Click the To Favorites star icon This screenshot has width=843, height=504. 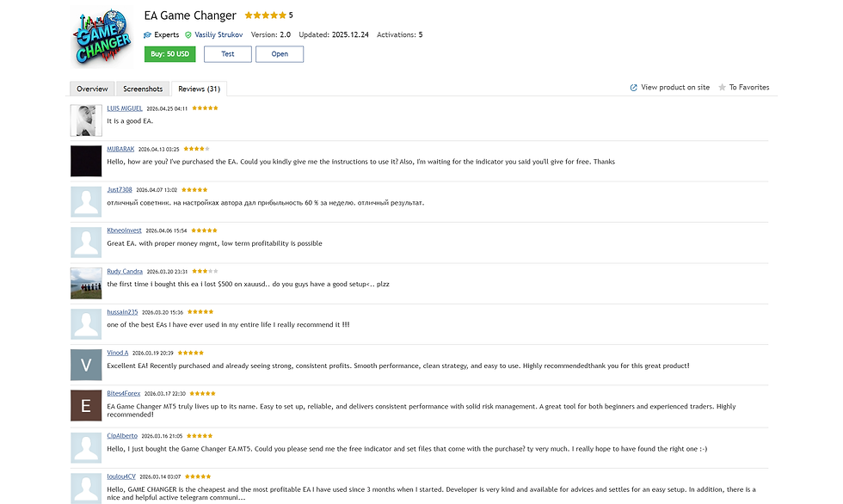(722, 88)
